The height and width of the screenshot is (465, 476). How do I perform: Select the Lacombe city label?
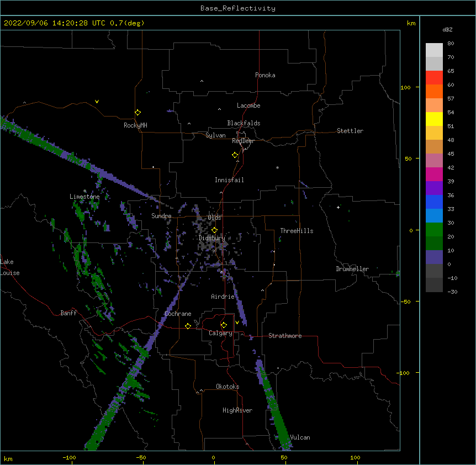[248, 105]
